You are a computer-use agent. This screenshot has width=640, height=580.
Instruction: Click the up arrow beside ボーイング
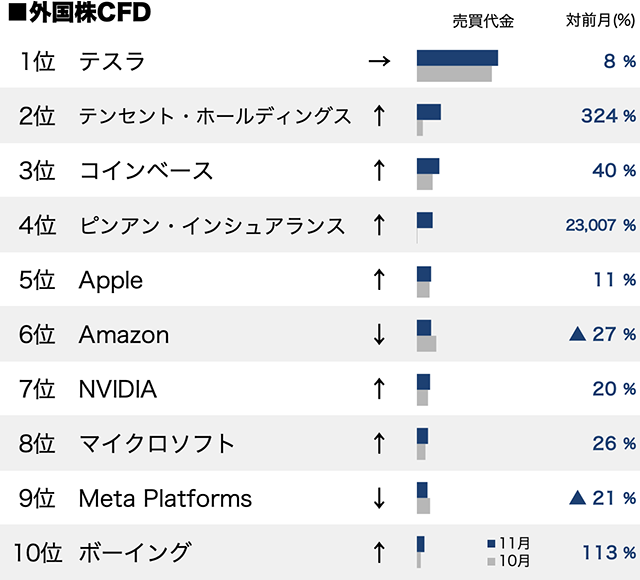[379, 551]
